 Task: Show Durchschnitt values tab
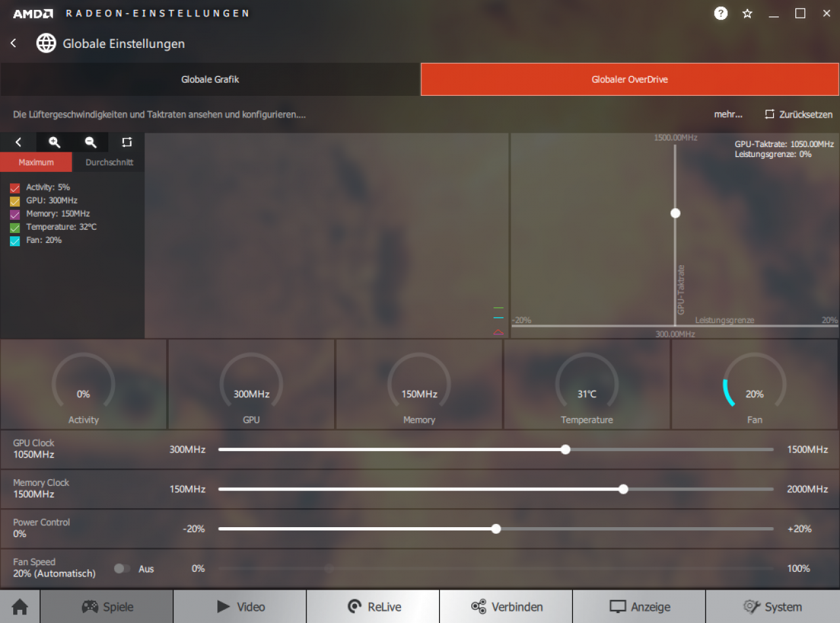[x=109, y=162]
